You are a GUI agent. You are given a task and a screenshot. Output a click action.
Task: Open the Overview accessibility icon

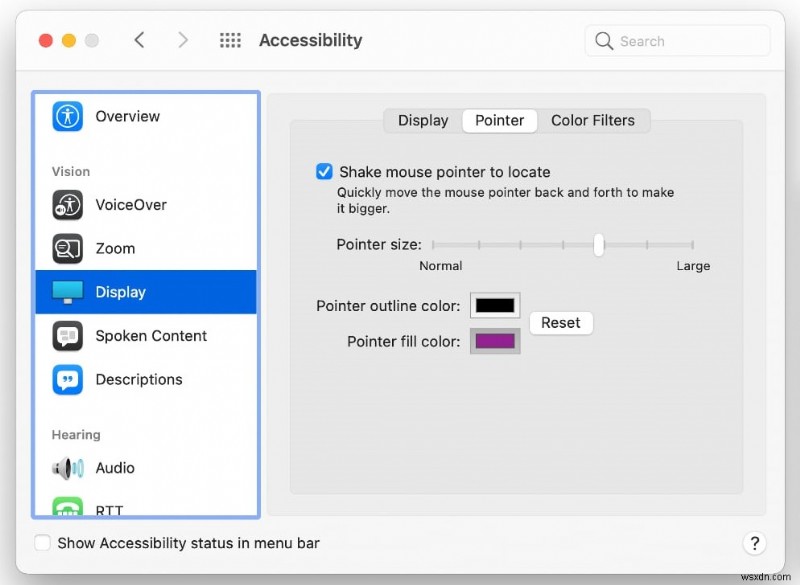[68, 116]
